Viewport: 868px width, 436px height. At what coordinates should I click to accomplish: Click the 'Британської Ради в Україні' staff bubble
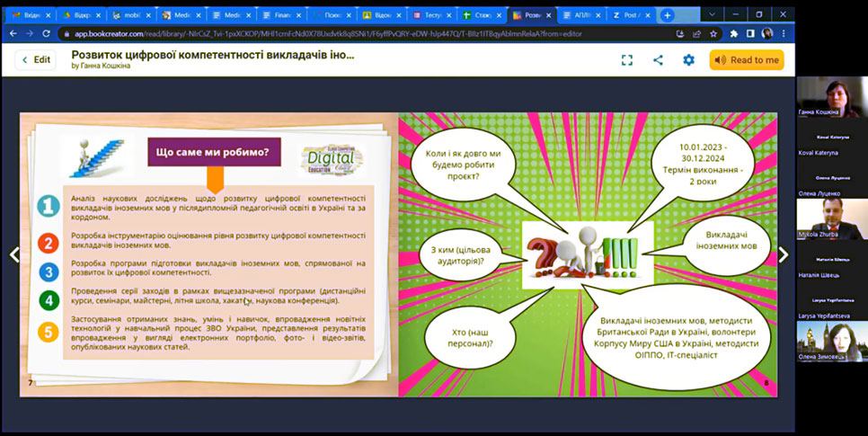[677, 338]
